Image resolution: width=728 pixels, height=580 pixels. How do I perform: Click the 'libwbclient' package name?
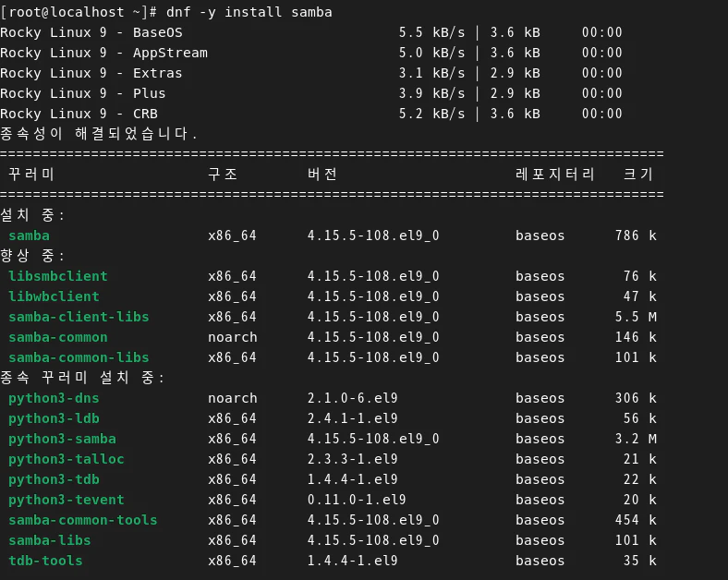pyautogui.click(x=54, y=297)
